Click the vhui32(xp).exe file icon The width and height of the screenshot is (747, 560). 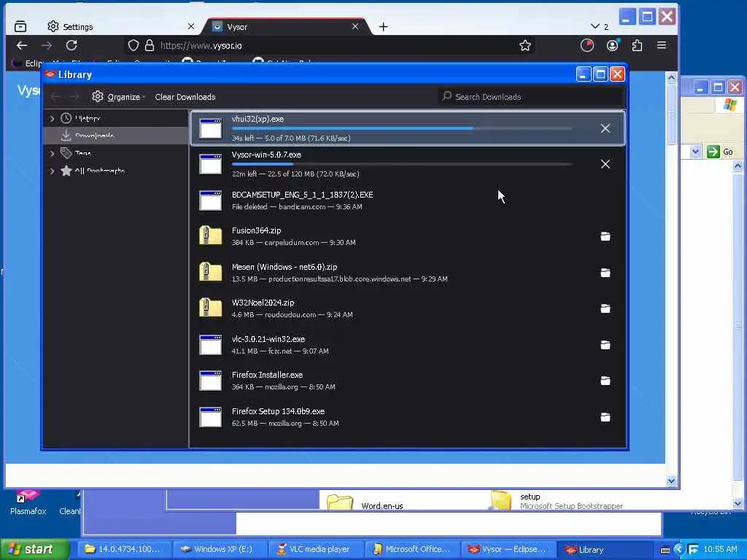[x=210, y=128]
